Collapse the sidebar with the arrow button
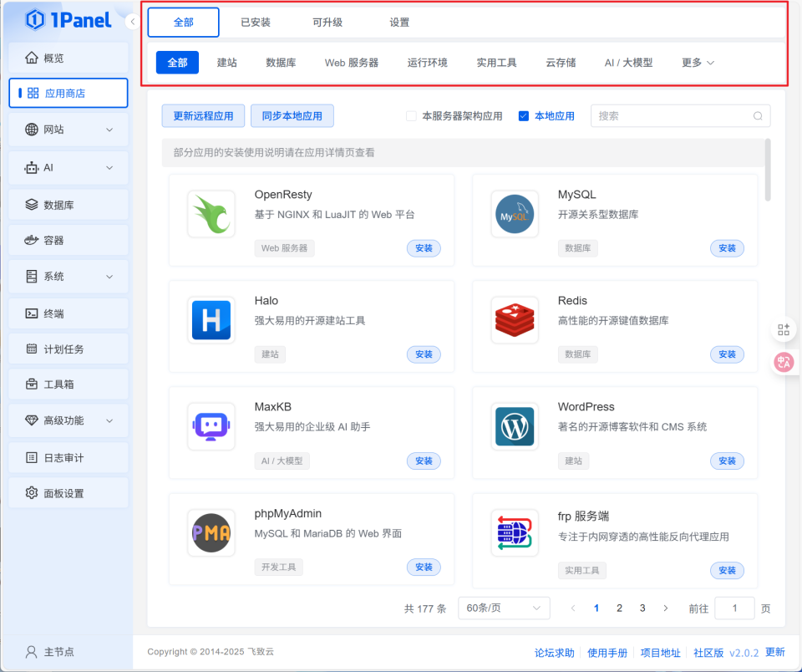Image resolution: width=802 pixels, height=672 pixels. tap(133, 22)
